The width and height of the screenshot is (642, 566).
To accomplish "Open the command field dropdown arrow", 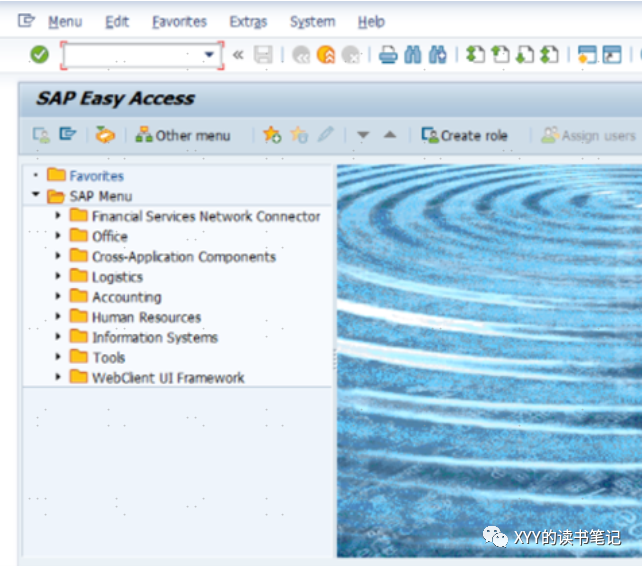I will [209, 55].
